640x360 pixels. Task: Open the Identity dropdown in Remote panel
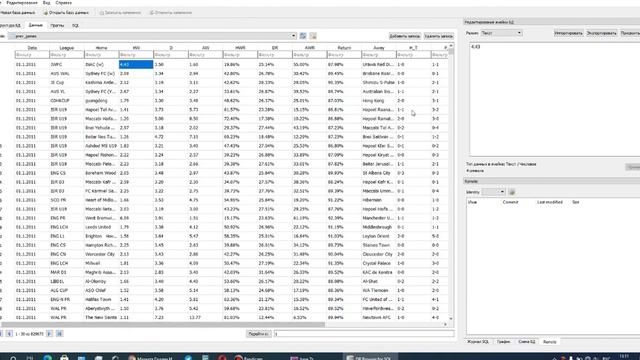coord(493,192)
